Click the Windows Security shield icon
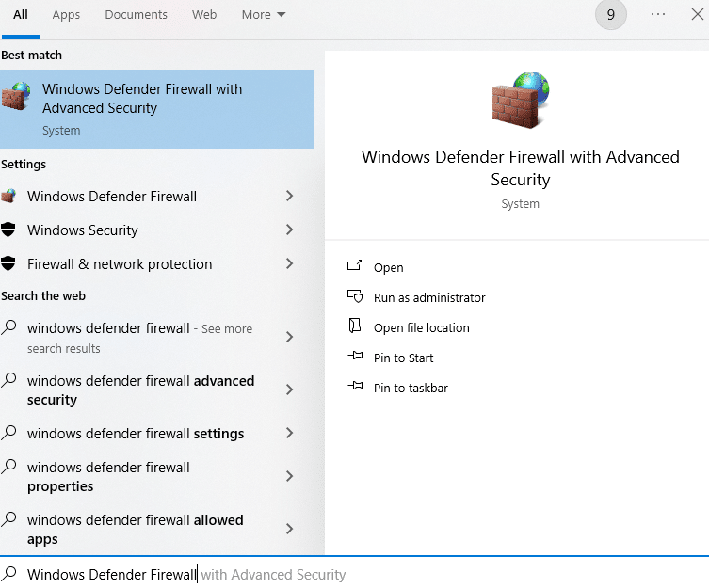The image size is (709, 588). tap(8, 230)
